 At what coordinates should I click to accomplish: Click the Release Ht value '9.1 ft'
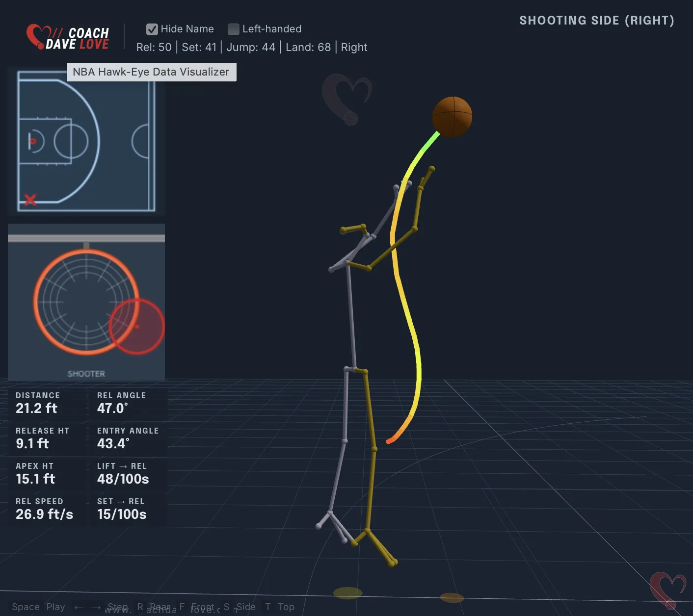[32, 443]
